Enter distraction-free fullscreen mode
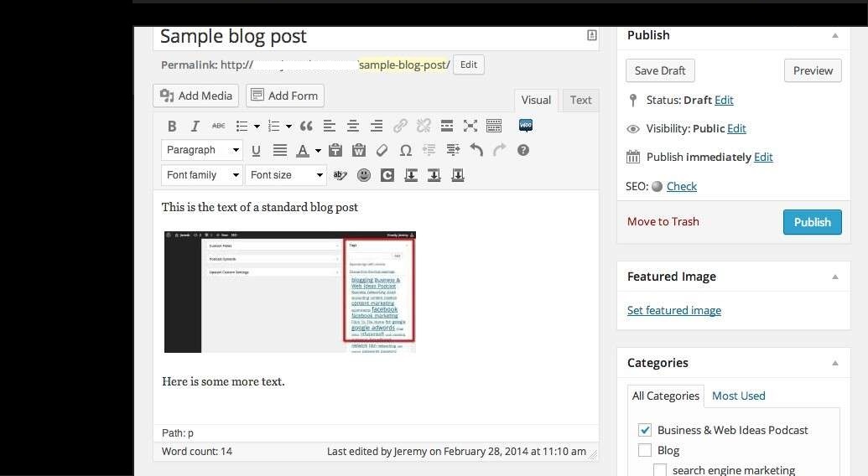Screen dimensions: 868x476 pos(470,126)
